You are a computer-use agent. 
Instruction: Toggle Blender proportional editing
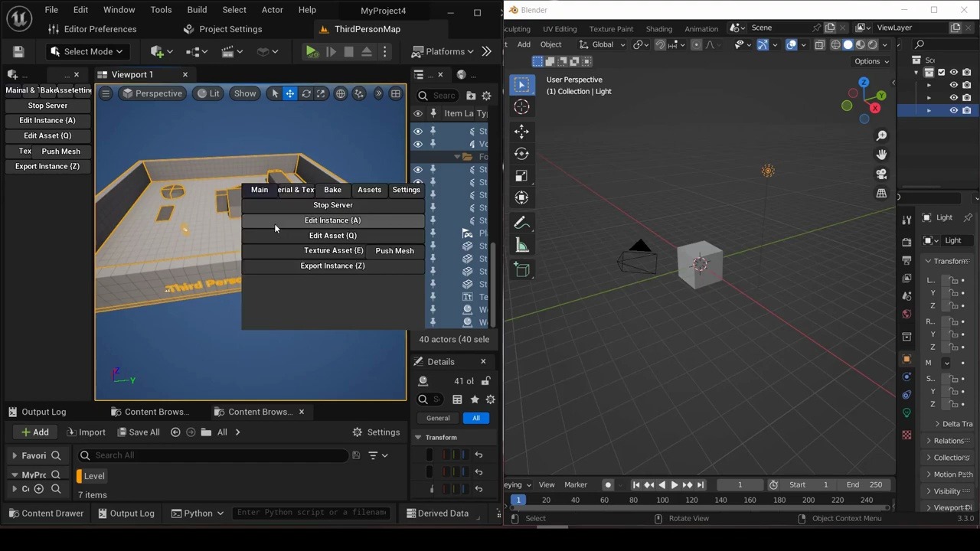(696, 44)
